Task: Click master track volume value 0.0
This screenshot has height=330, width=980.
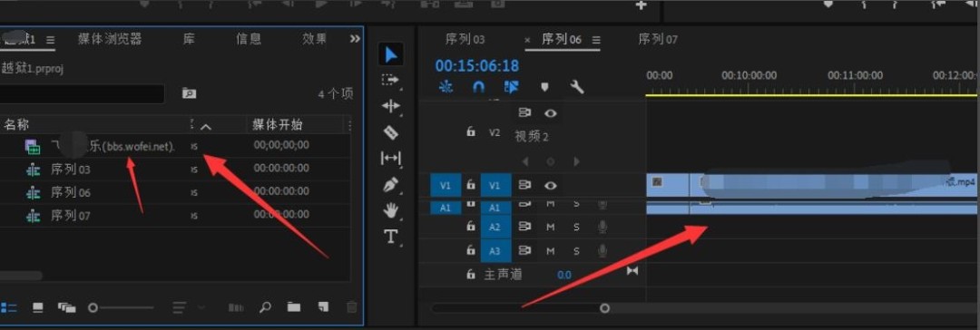Action: (x=564, y=275)
